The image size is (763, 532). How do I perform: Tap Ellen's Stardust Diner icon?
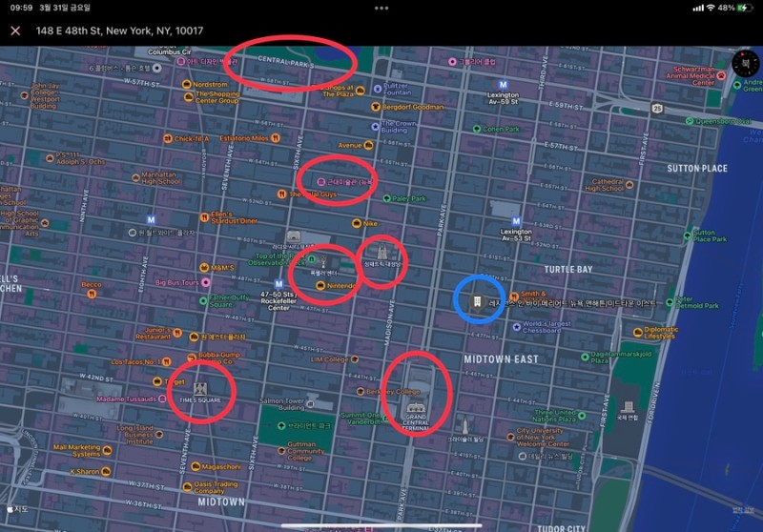[x=204, y=216]
